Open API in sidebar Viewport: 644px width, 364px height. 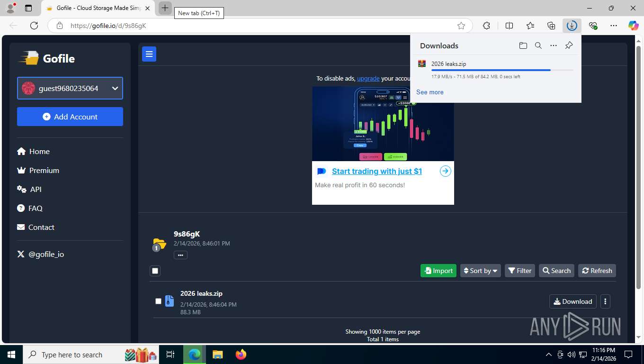click(x=29, y=189)
